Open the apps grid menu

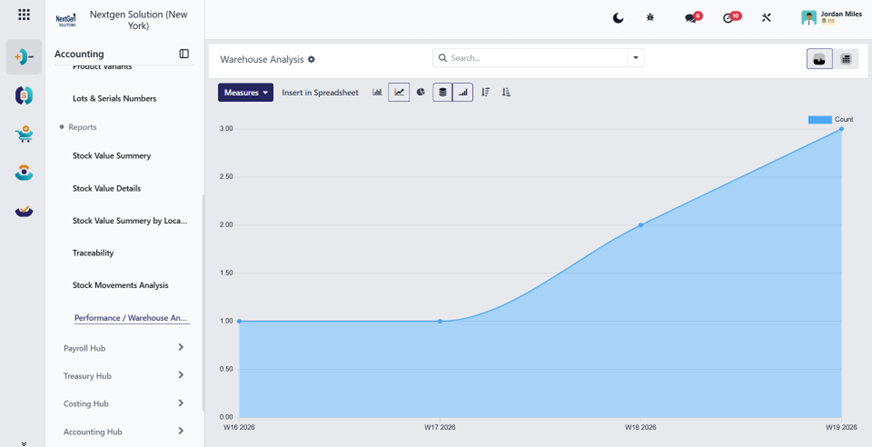click(x=24, y=14)
